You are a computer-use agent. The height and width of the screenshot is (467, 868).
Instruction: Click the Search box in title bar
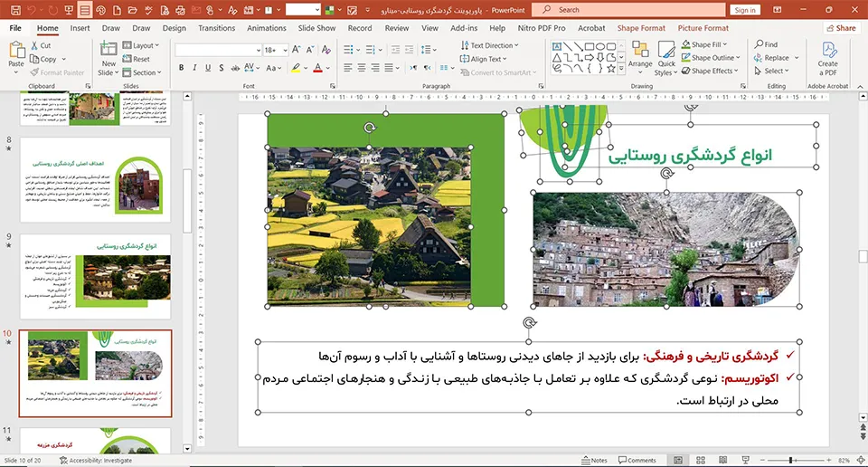(628, 9)
